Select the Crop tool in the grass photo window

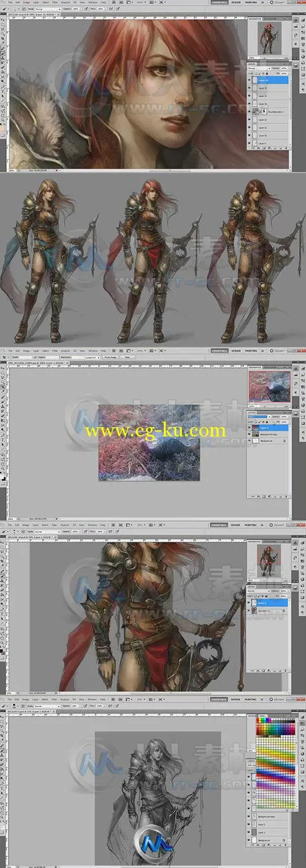pyautogui.click(x=4, y=386)
